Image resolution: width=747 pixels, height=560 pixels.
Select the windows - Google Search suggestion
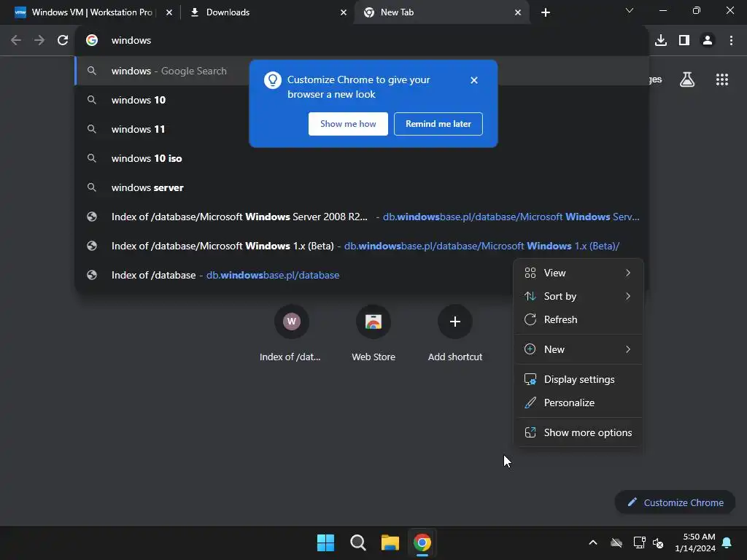coord(362,71)
